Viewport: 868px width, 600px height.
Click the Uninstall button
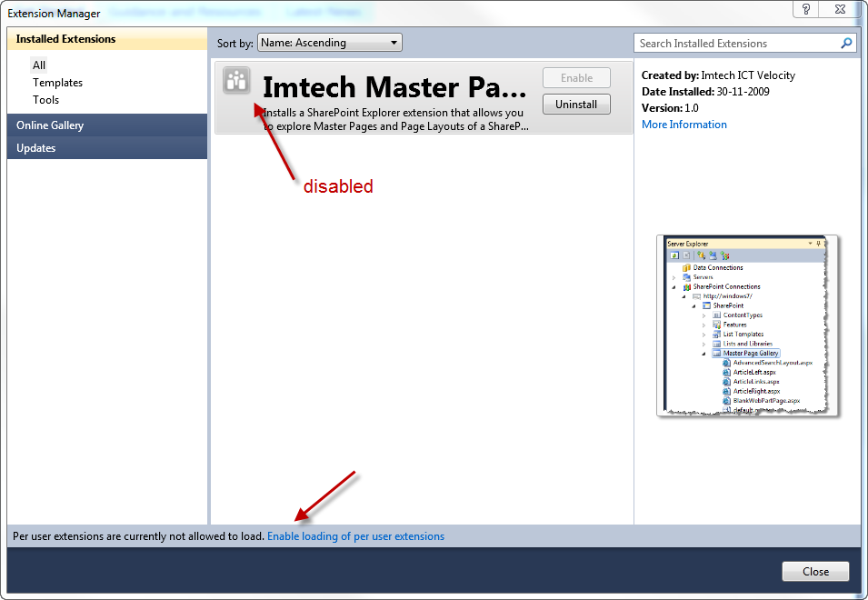point(576,104)
